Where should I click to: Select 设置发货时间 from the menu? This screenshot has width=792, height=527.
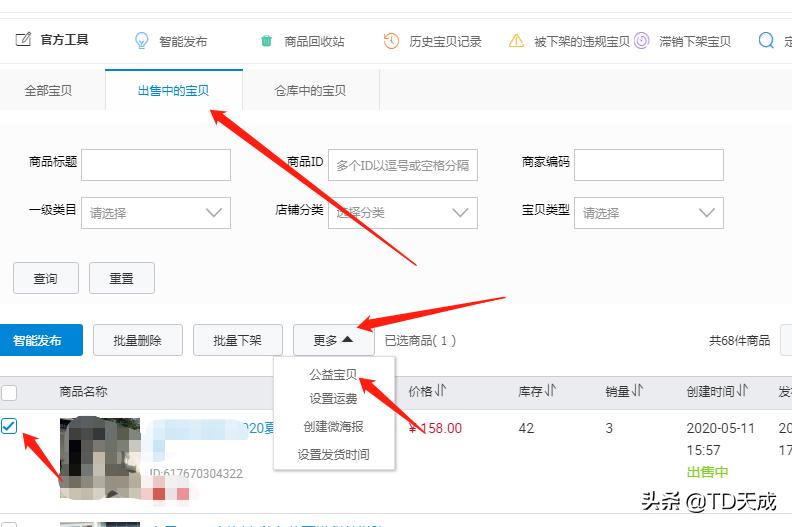coord(333,454)
